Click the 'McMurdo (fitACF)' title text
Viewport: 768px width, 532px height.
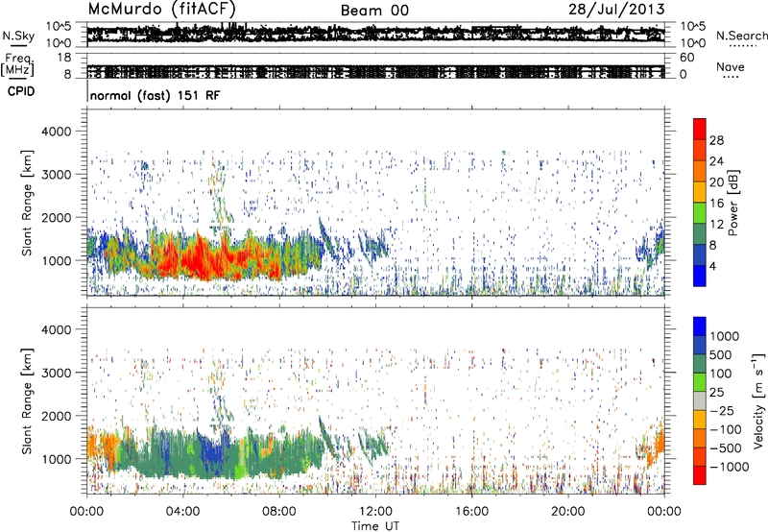[162, 9]
